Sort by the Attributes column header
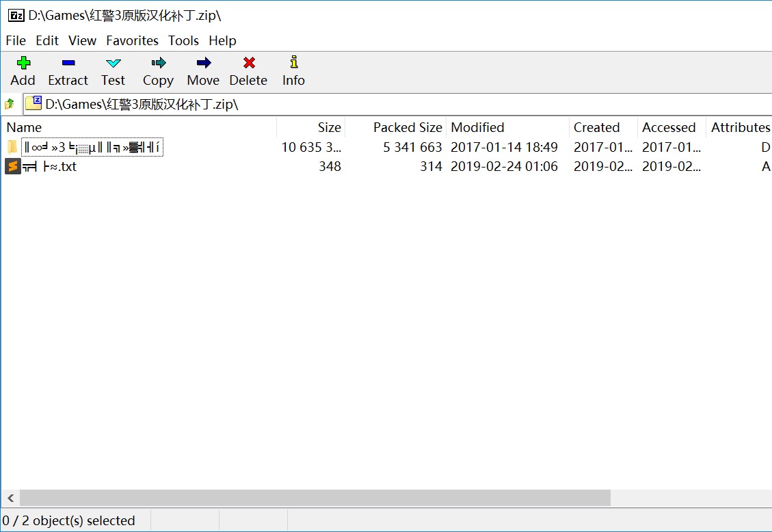 [x=739, y=127]
